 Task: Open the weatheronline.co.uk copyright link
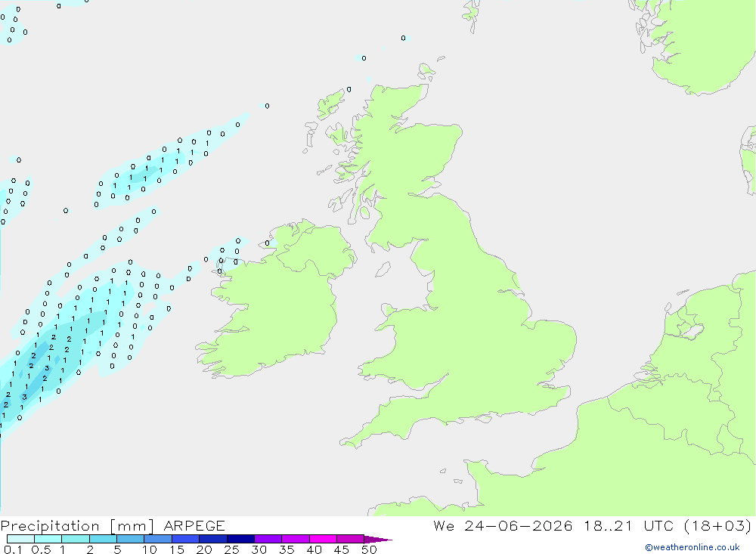coord(692,547)
